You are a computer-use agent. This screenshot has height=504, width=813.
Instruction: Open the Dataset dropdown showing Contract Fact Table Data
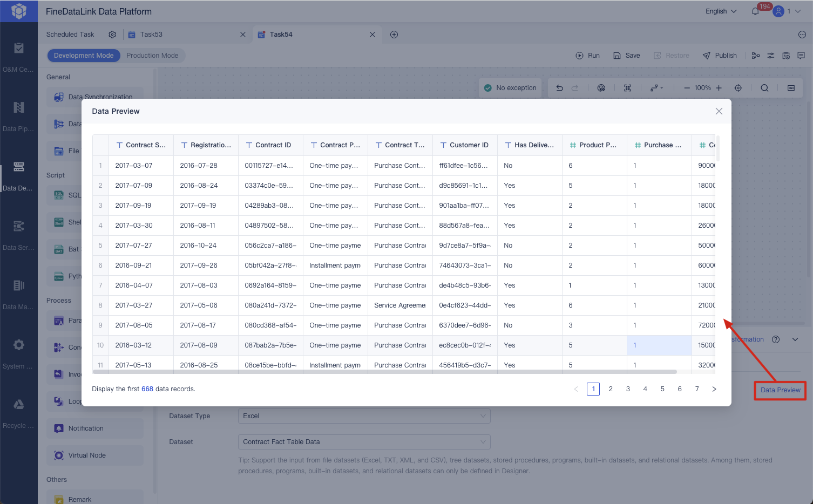(364, 442)
